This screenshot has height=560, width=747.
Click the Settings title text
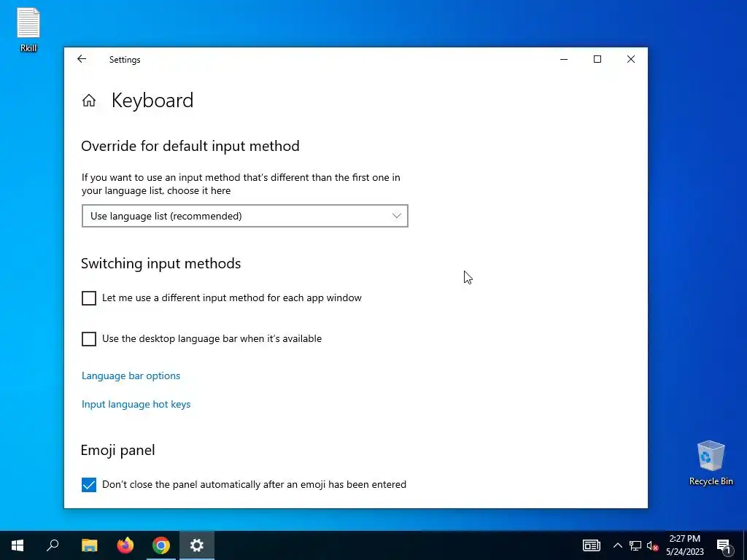tap(125, 60)
